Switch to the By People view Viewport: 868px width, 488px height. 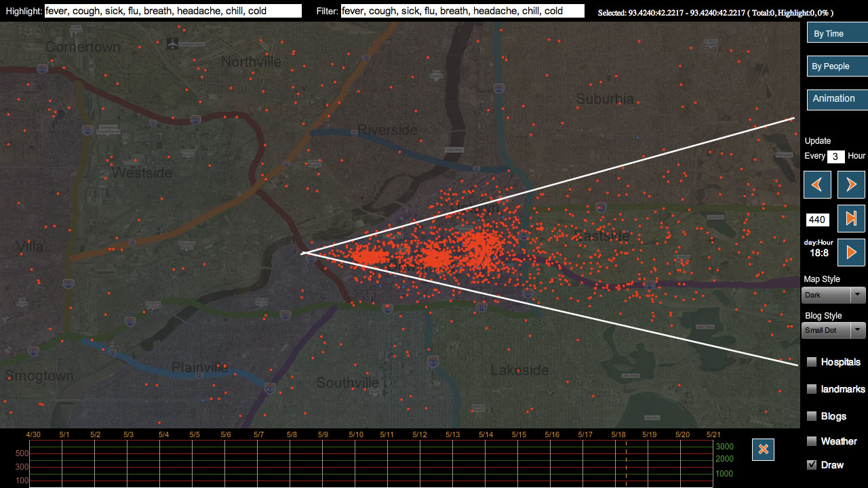(837, 66)
